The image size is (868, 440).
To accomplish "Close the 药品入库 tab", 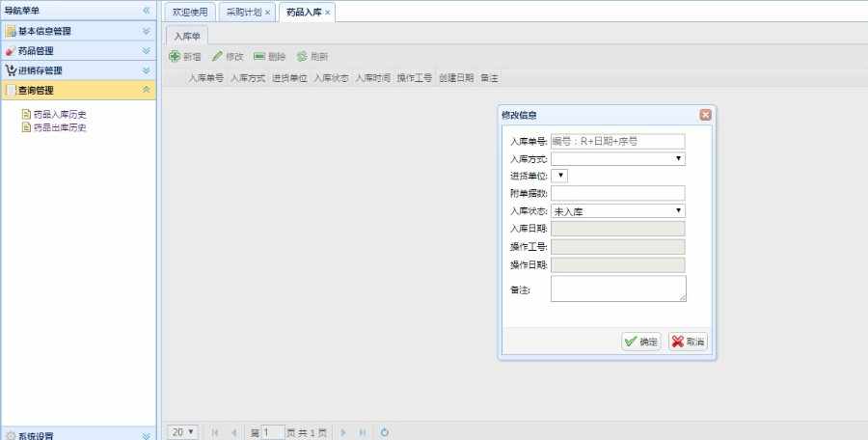I will click(328, 13).
